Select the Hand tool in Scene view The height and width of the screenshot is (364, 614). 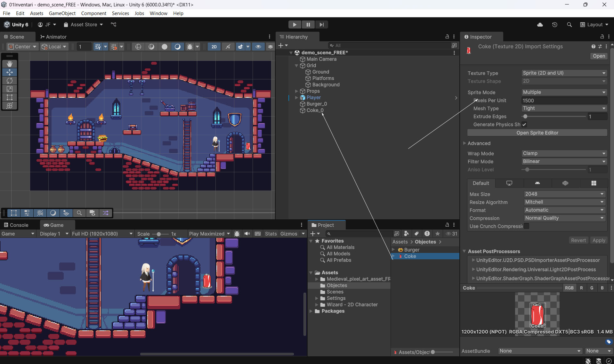click(10, 64)
